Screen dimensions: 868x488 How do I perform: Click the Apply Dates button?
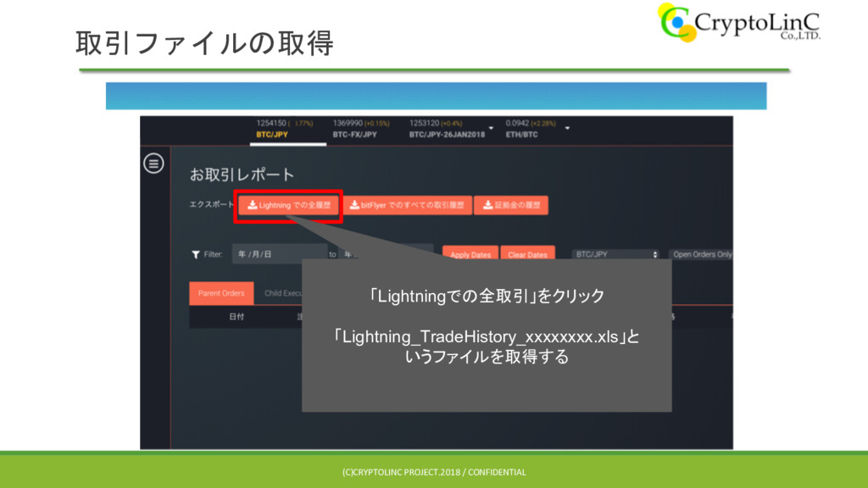(470, 252)
